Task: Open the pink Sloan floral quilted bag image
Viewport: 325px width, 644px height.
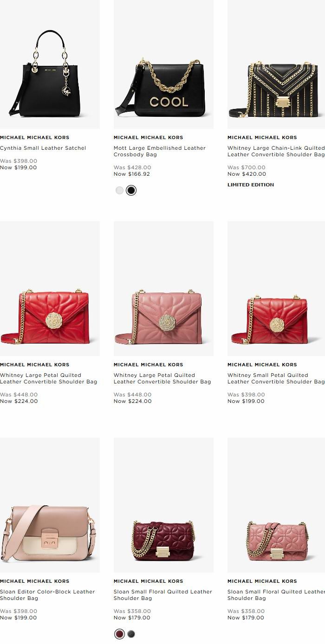Action: [276, 505]
